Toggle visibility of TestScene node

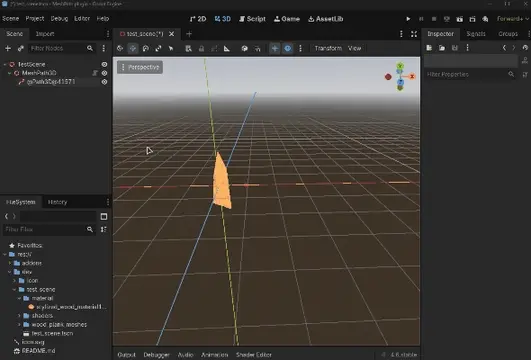[104, 64]
